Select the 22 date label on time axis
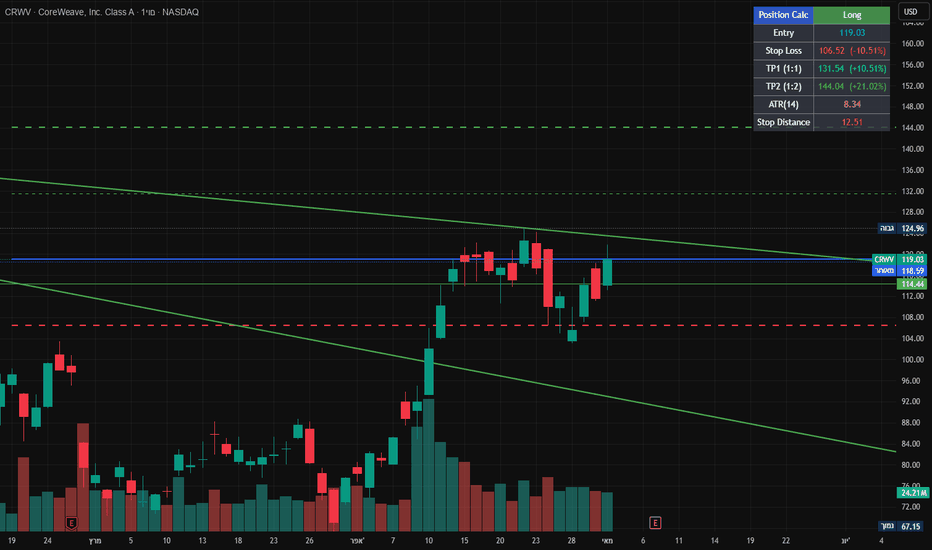 click(x=786, y=540)
